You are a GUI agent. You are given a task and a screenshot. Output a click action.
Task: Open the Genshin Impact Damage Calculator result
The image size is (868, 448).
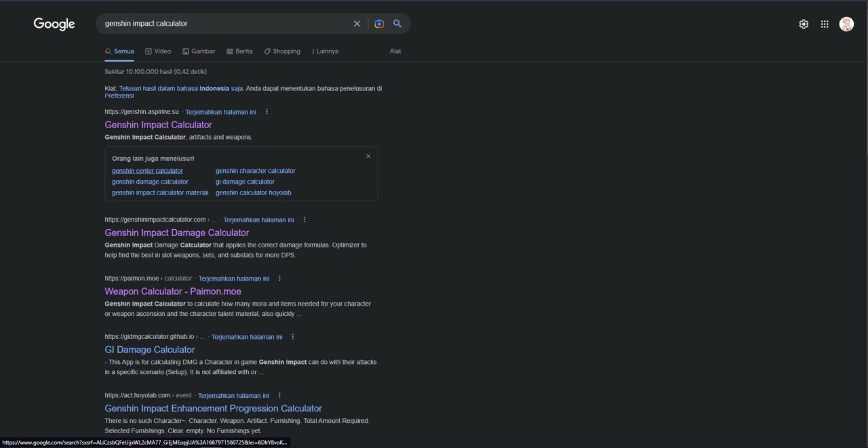pos(176,232)
